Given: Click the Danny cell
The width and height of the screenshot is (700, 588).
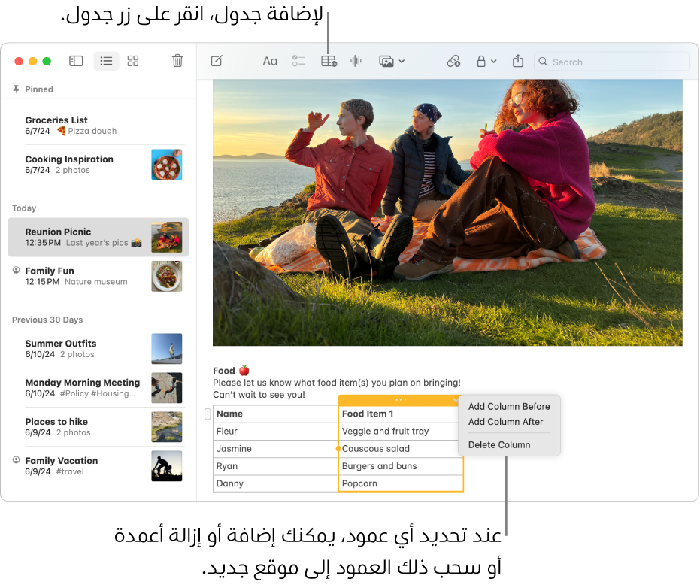Looking at the screenshot, I should 275,483.
